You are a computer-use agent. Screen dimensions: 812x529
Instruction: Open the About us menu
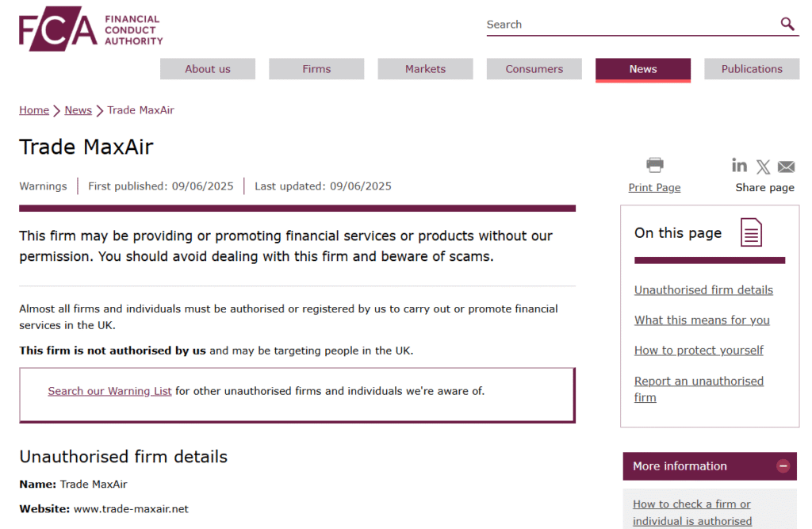[x=208, y=69]
